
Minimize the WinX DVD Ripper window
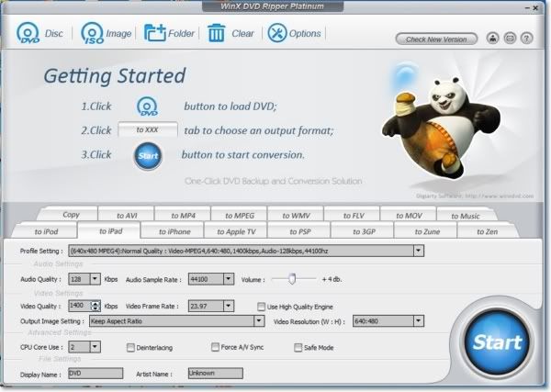pyautogui.click(x=527, y=7)
